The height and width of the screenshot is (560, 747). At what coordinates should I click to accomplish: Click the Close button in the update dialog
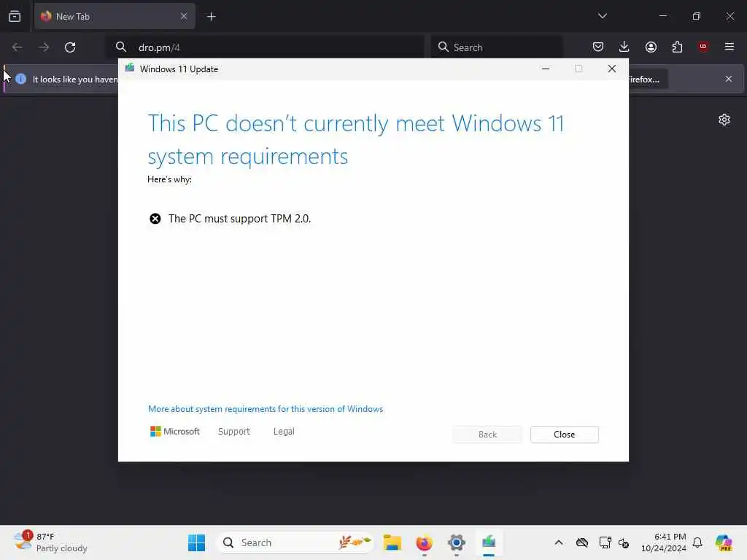[x=564, y=435]
